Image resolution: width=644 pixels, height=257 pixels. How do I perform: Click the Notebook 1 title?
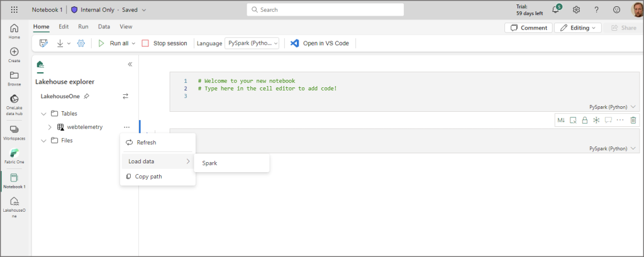pos(47,10)
